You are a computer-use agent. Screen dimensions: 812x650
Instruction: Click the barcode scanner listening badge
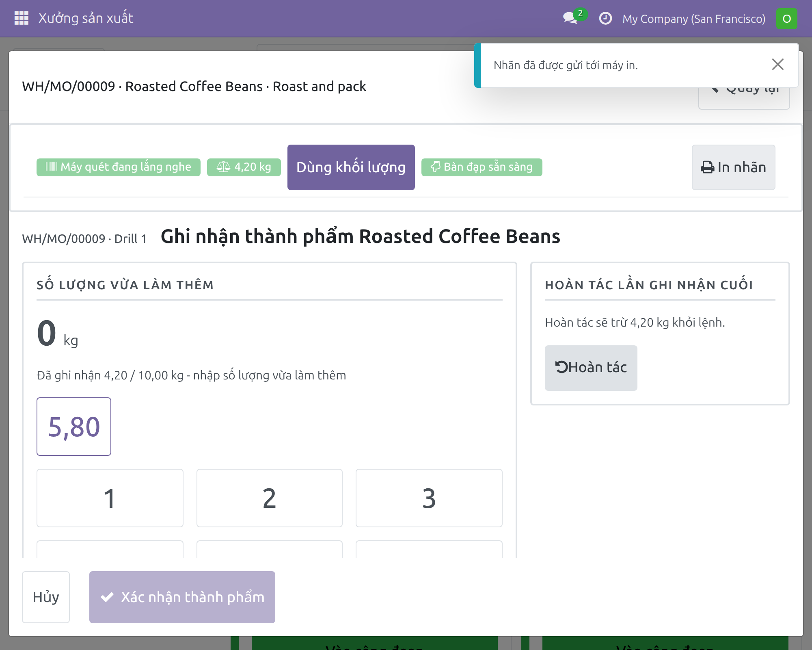coord(119,167)
